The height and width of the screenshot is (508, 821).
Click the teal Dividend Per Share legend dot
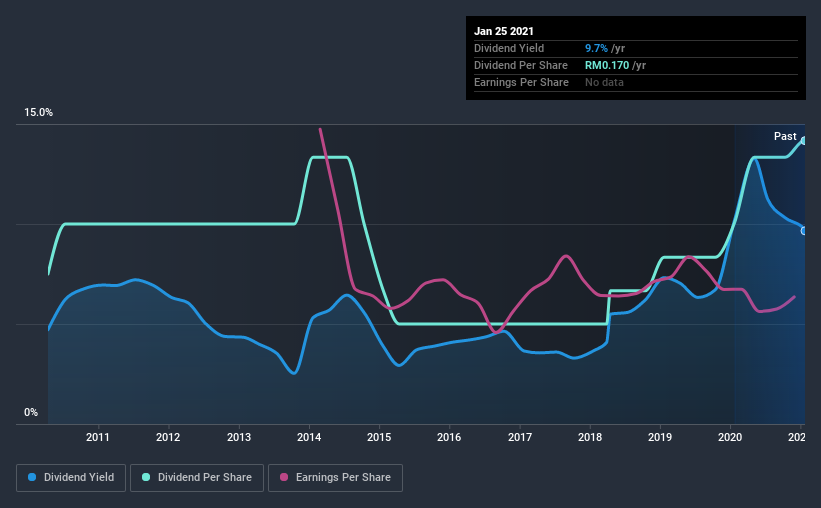[146, 477]
